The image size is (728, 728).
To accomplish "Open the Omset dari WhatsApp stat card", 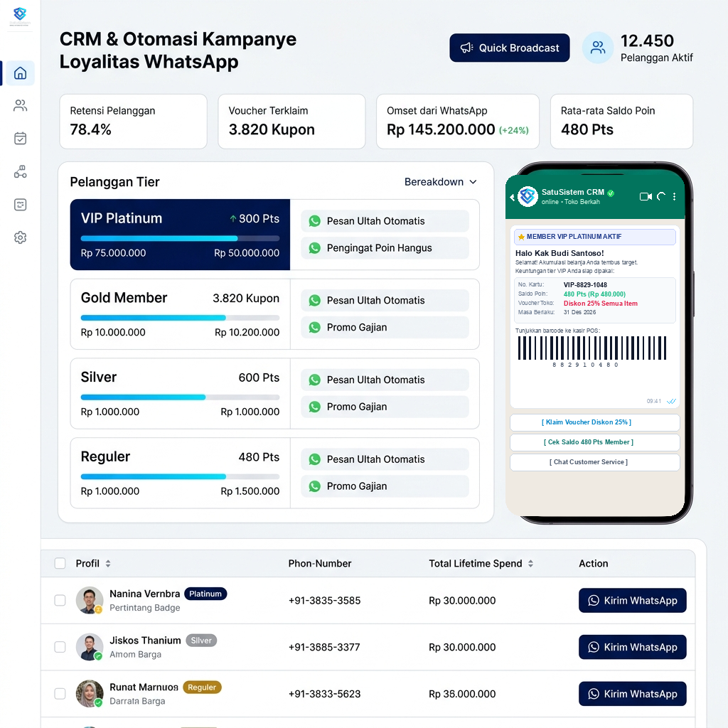I will click(x=458, y=122).
